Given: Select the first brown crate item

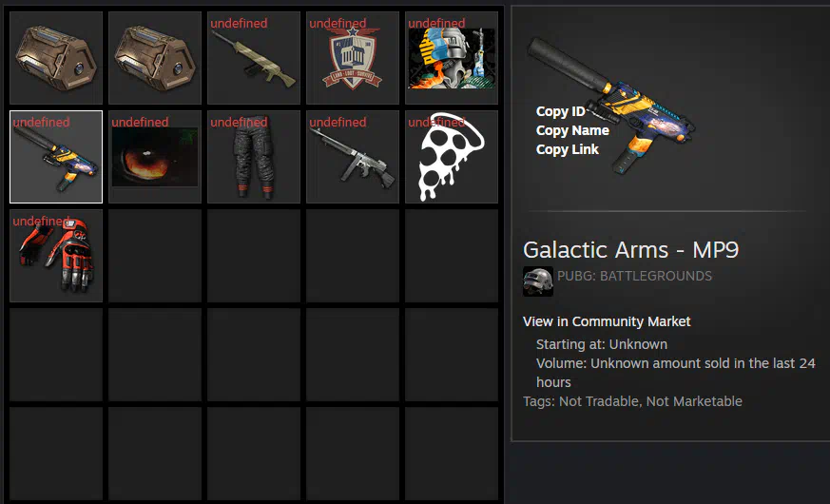Looking at the screenshot, I should (56, 58).
